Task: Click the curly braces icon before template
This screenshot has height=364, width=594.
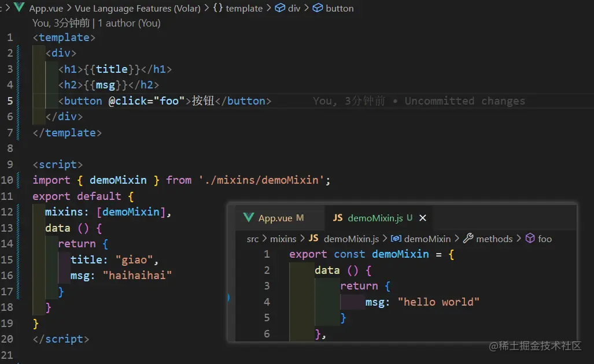Action: pyautogui.click(x=218, y=8)
